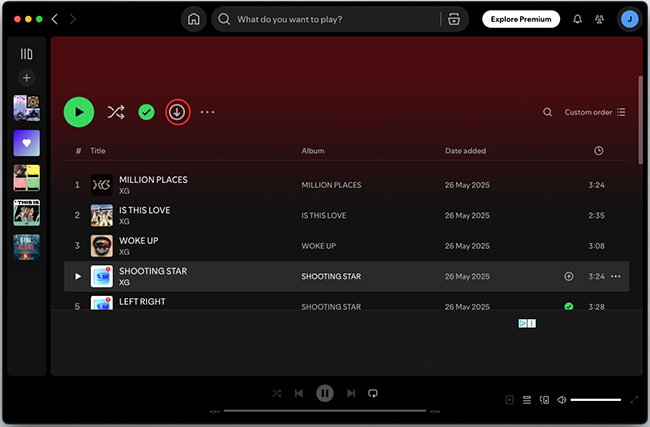Play the playlist with the green button
The image size is (650, 427).
pyautogui.click(x=79, y=112)
